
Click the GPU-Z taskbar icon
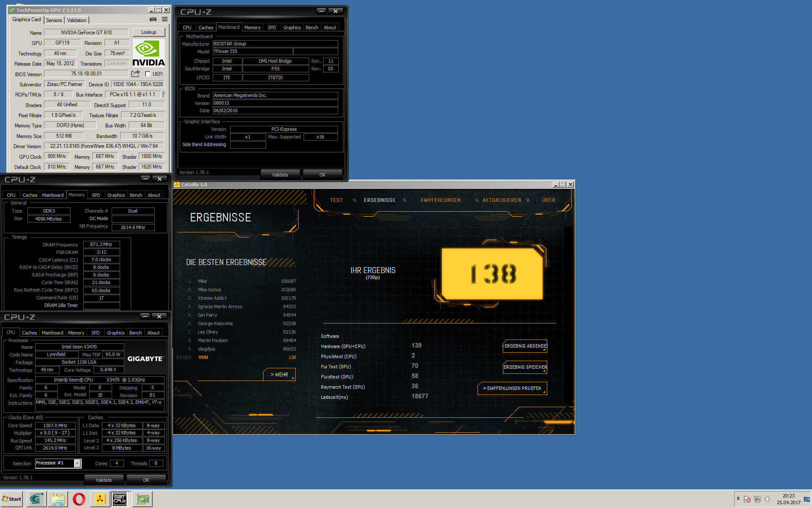pos(143,500)
